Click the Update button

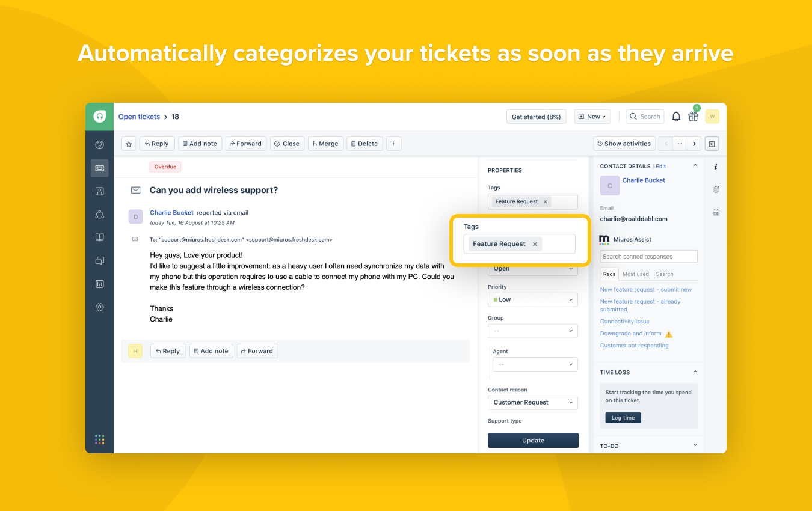(x=533, y=440)
